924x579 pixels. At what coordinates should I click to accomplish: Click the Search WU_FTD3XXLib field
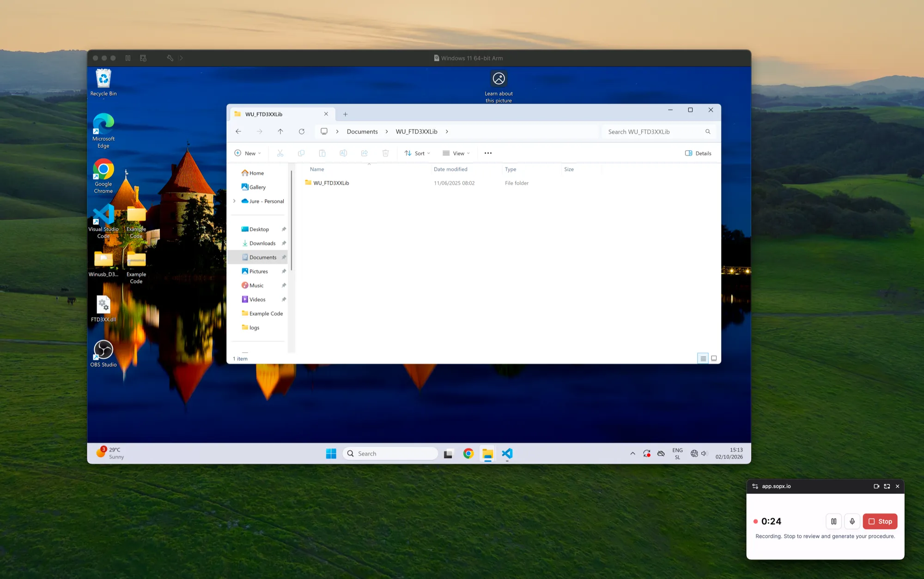coord(659,132)
